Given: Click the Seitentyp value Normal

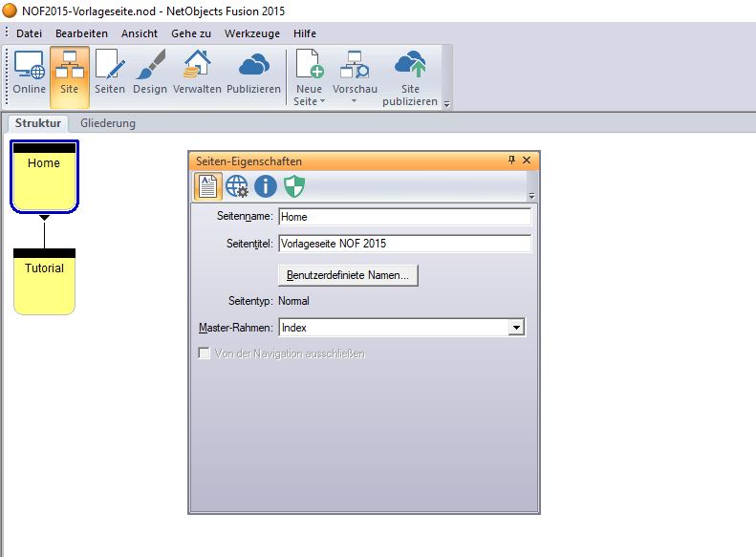Looking at the screenshot, I should coord(293,301).
